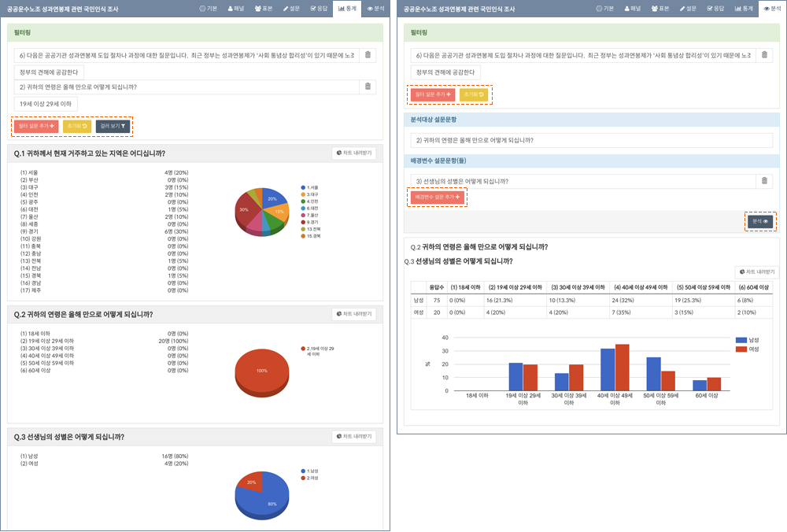Download chart for Q.2 age in left window
The height and width of the screenshot is (532, 787).
pos(354,314)
